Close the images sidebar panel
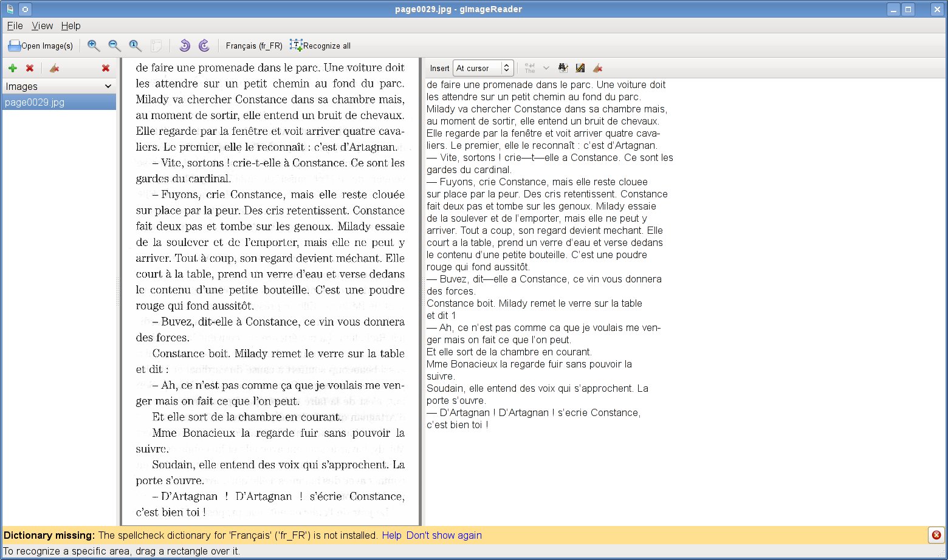This screenshot has height=560, width=948. pyautogui.click(x=106, y=68)
